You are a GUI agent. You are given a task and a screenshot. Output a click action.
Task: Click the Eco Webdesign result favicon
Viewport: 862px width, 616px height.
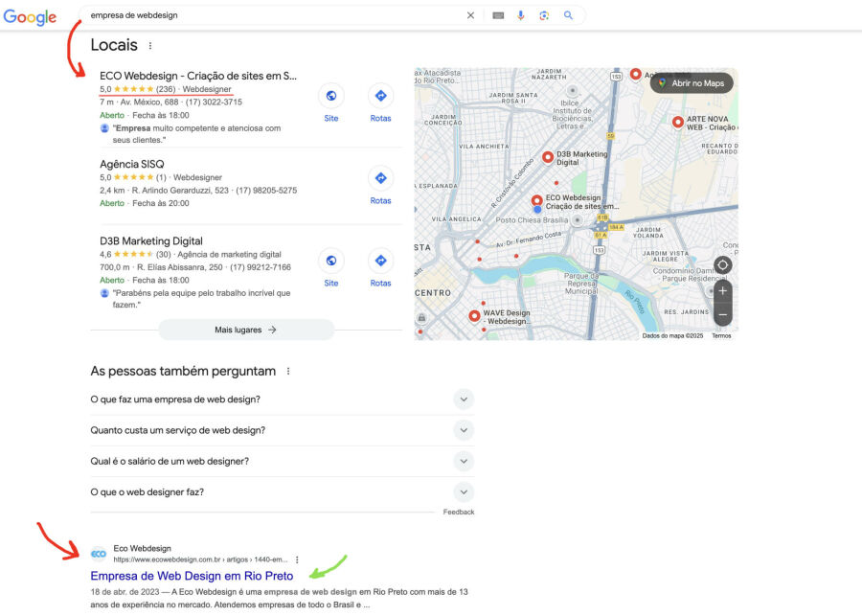click(99, 554)
